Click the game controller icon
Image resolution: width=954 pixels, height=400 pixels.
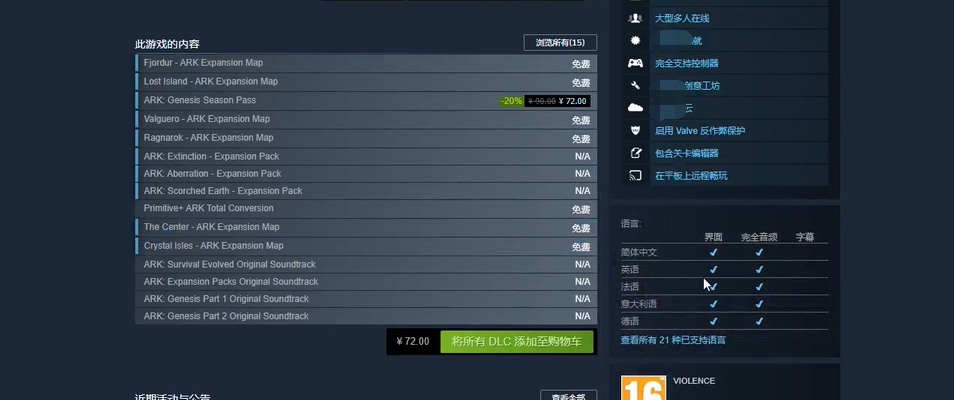click(x=635, y=63)
